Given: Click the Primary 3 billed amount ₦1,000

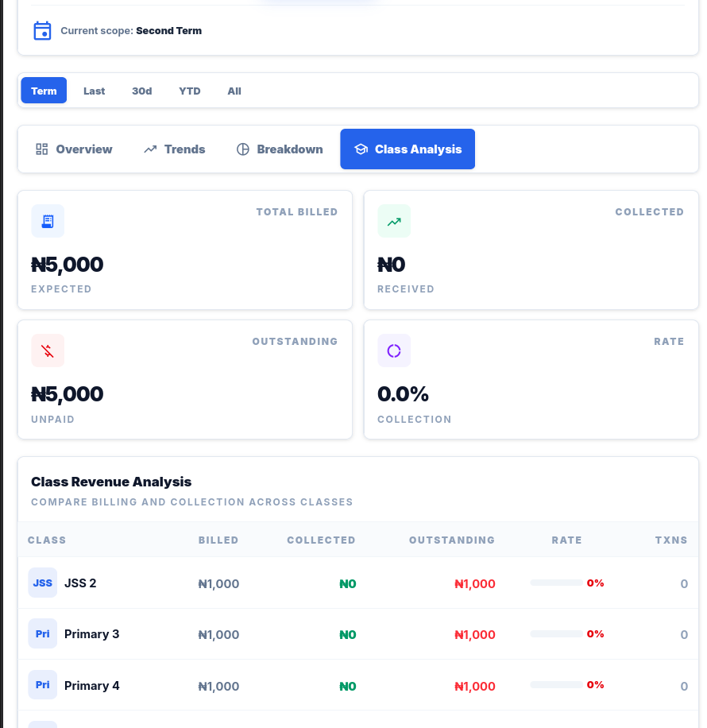Looking at the screenshot, I should [x=218, y=635].
